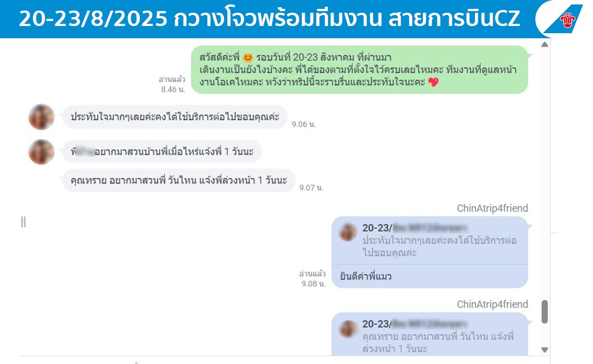Click the scrollbar up arrow
593x364 pixels.
(x=545, y=45)
